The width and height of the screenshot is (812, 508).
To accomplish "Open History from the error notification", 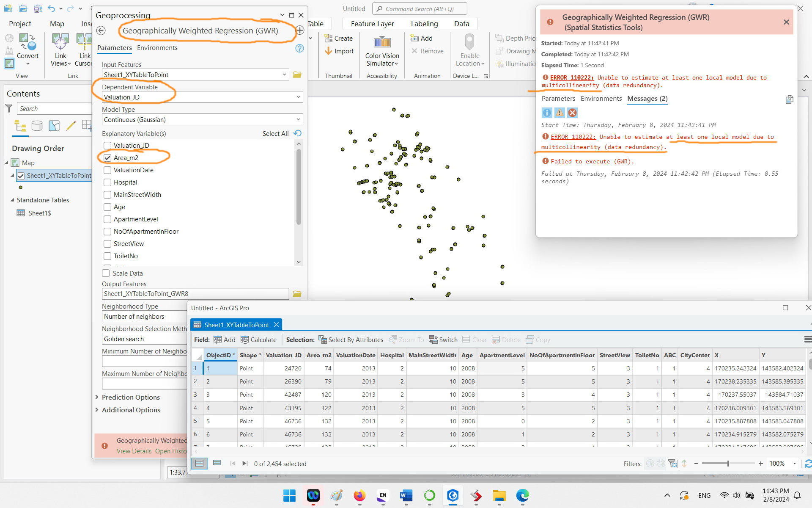I will point(171,451).
